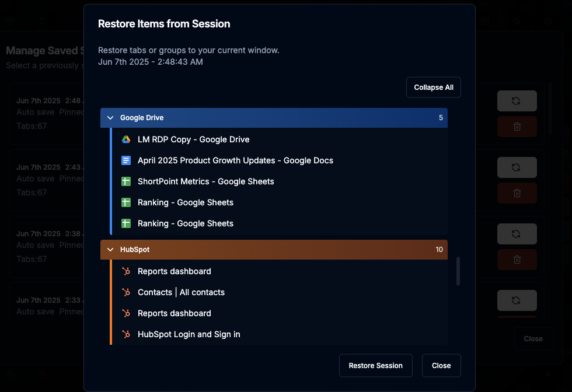Image resolution: width=572 pixels, height=392 pixels.
Task: Click the trash icon for the 2:48 background session
Action: coord(517,127)
